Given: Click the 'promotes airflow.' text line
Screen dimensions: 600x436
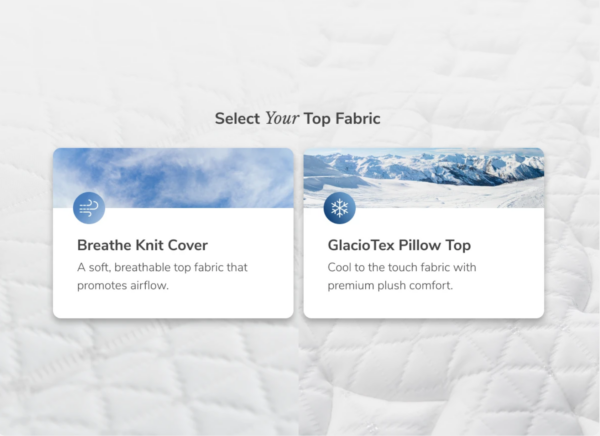Looking at the screenshot, I should [x=123, y=286].
